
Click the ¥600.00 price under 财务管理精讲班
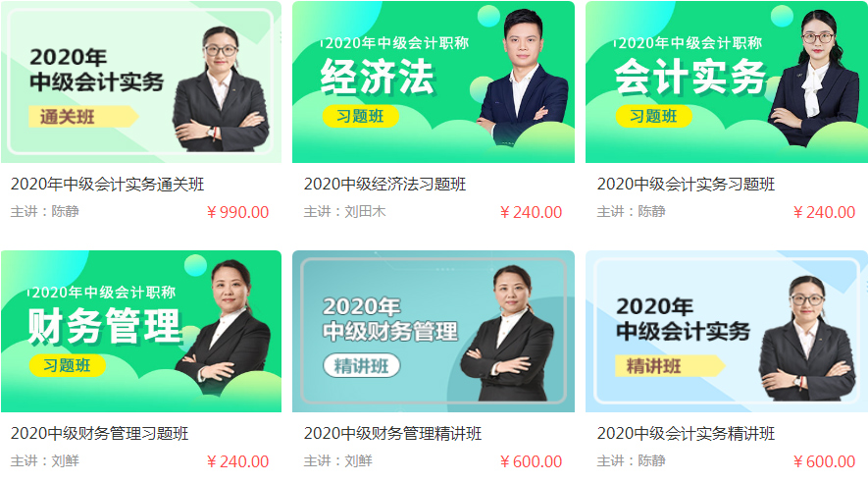[531, 461]
